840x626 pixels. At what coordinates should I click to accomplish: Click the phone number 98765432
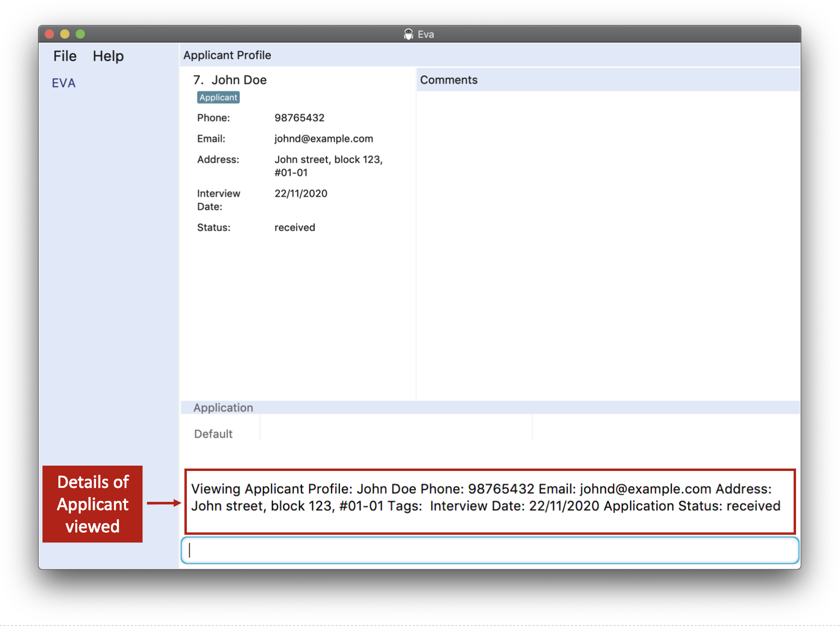pyautogui.click(x=299, y=118)
